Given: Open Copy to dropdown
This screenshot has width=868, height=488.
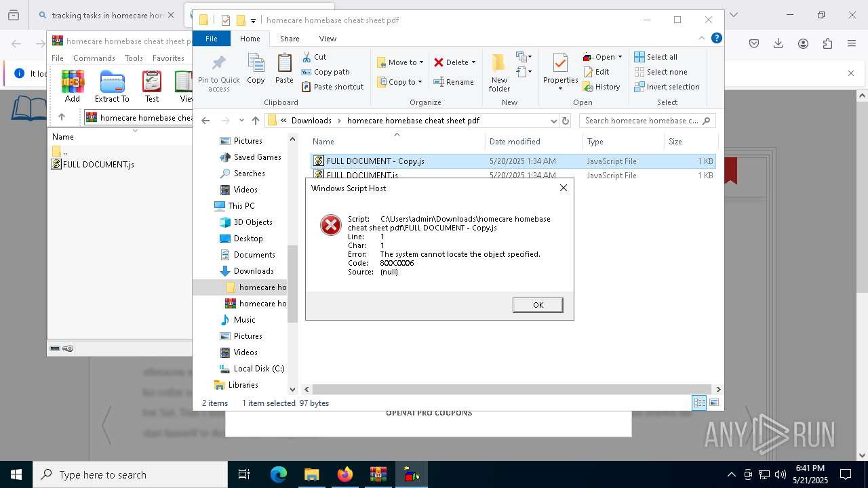Looking at the screenshot, I should coord(400,82).
